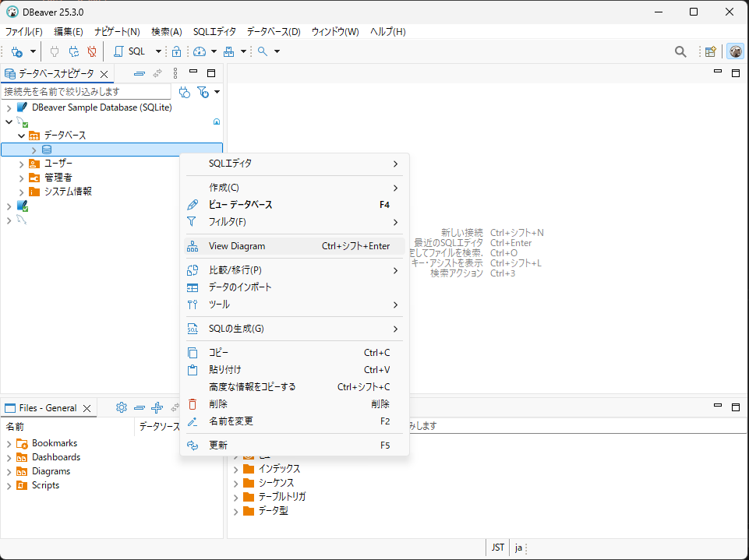Expand the Bookmarks folder
Screen dimensions: 749x560
tap(9, 444)
